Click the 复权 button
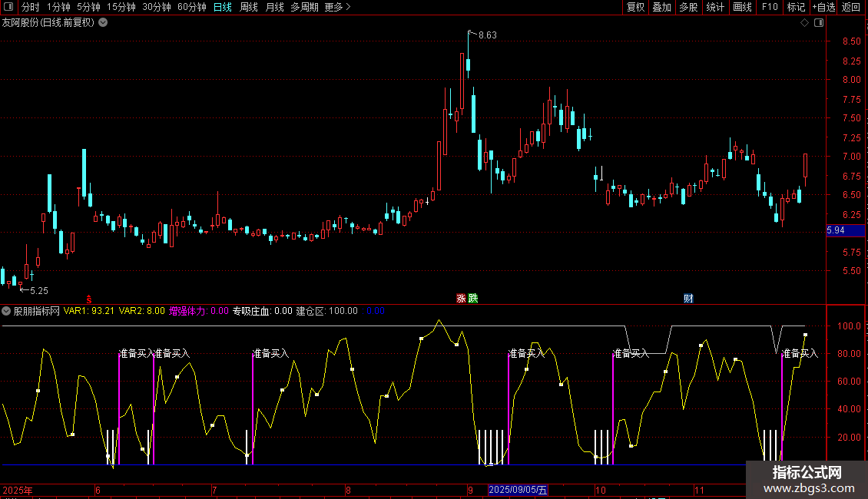868x499 pixels. (x=635, y=7)
